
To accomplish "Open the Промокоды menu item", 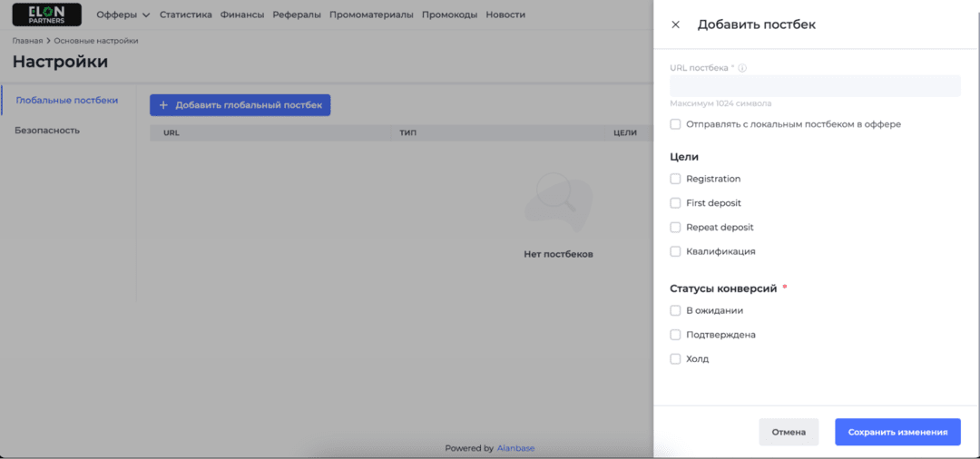I will coord(449,15).
